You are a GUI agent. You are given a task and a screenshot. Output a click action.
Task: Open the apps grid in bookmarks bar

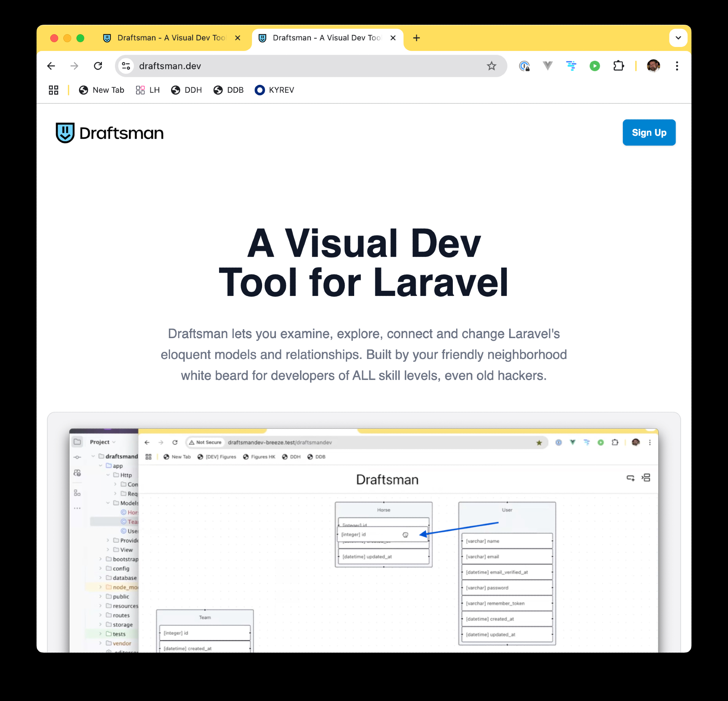[54, 90]
